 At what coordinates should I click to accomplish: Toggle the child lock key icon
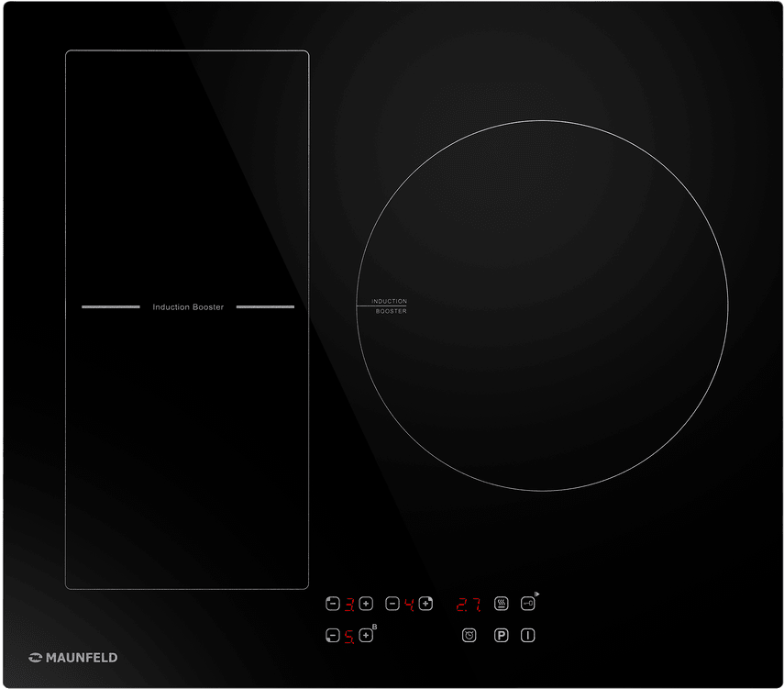click(x=528, y=604)
